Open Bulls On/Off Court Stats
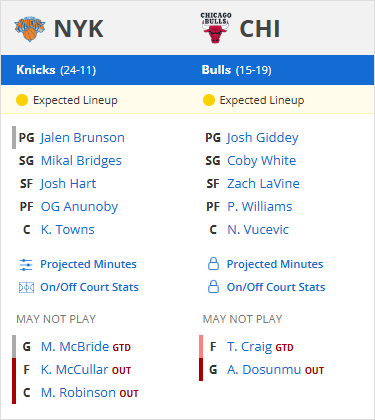 (x=276, y=287)
